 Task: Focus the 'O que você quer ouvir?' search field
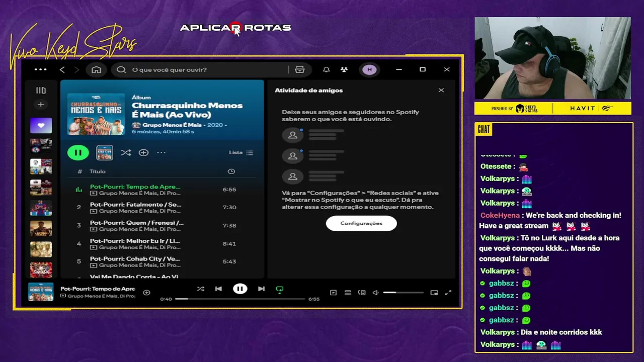click(201, 69)
